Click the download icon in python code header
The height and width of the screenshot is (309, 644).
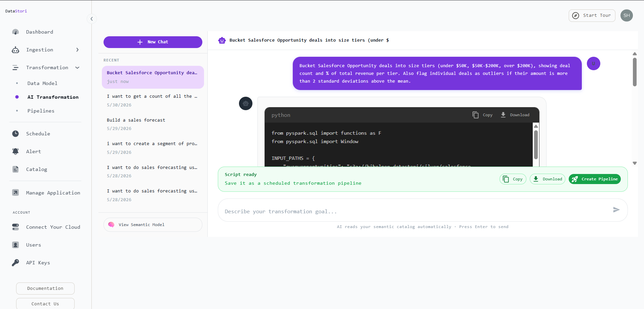tap(503, 115)
